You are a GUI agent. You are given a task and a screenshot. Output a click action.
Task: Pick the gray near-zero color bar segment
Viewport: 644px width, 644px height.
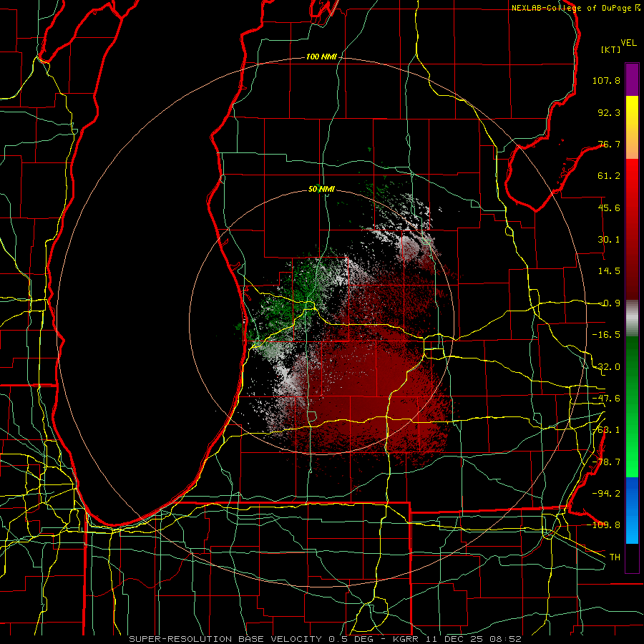(632, 318)
